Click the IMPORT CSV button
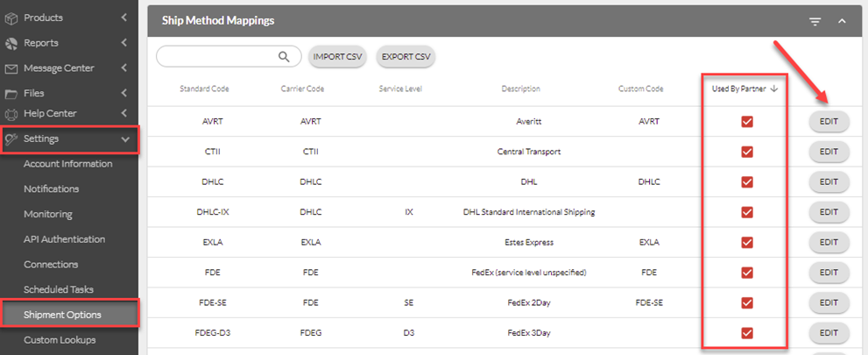The image size is (868, 355). click(337, 56)
